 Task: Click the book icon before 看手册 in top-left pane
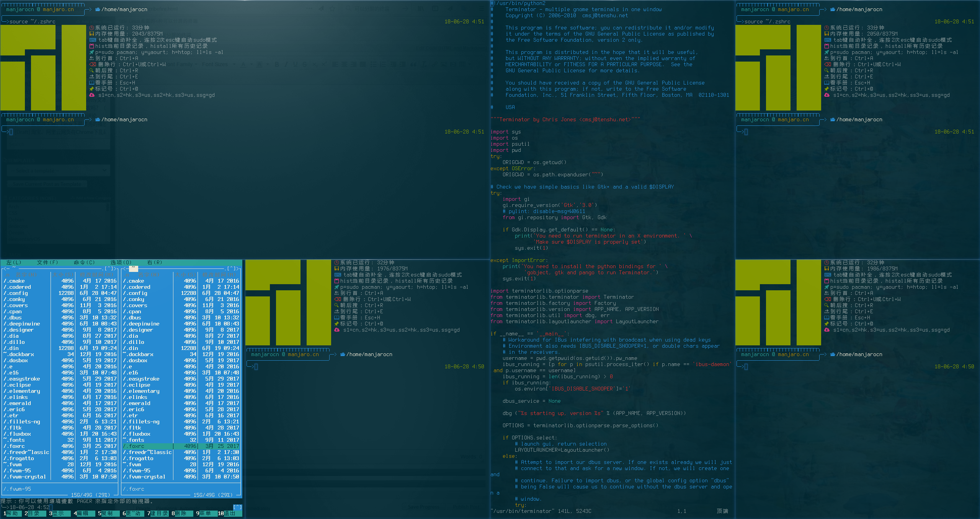pyautogui.click(x=92, y=83)
